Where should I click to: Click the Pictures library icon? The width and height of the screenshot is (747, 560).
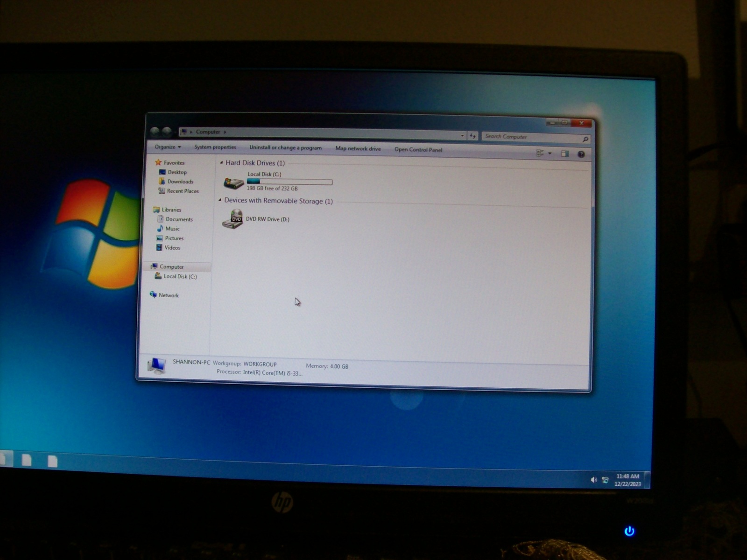[159, 238]
